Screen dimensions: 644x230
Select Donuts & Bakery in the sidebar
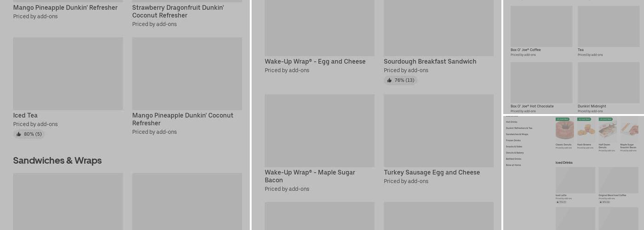515,153
